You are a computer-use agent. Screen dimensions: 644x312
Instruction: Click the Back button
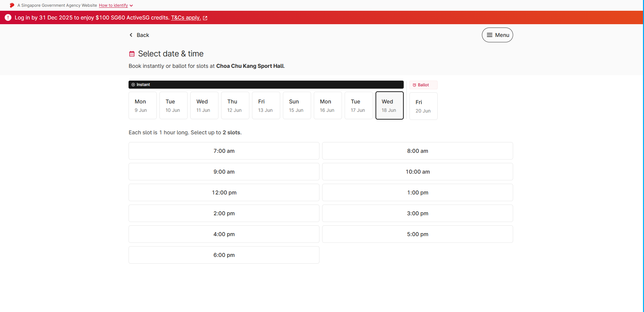(x=139, y=35)
